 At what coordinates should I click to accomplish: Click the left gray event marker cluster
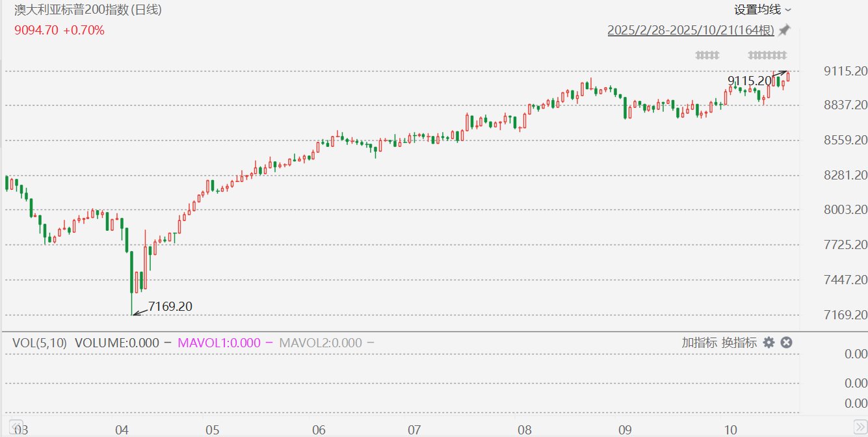[708, 55]
